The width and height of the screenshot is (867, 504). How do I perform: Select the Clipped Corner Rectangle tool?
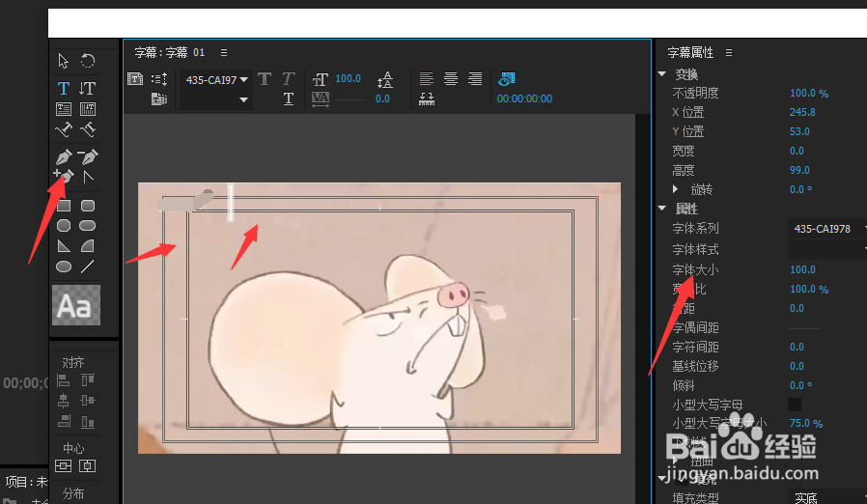(64, 226)
